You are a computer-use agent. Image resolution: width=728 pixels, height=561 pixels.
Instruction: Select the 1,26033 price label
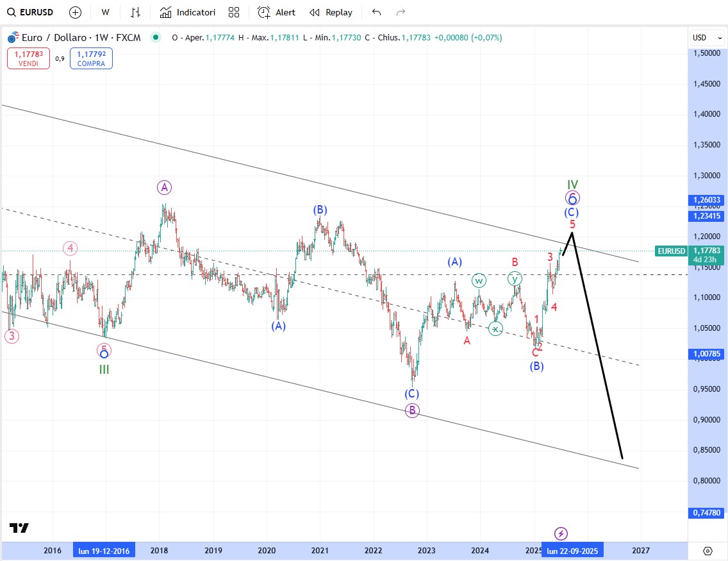[707, 200]
